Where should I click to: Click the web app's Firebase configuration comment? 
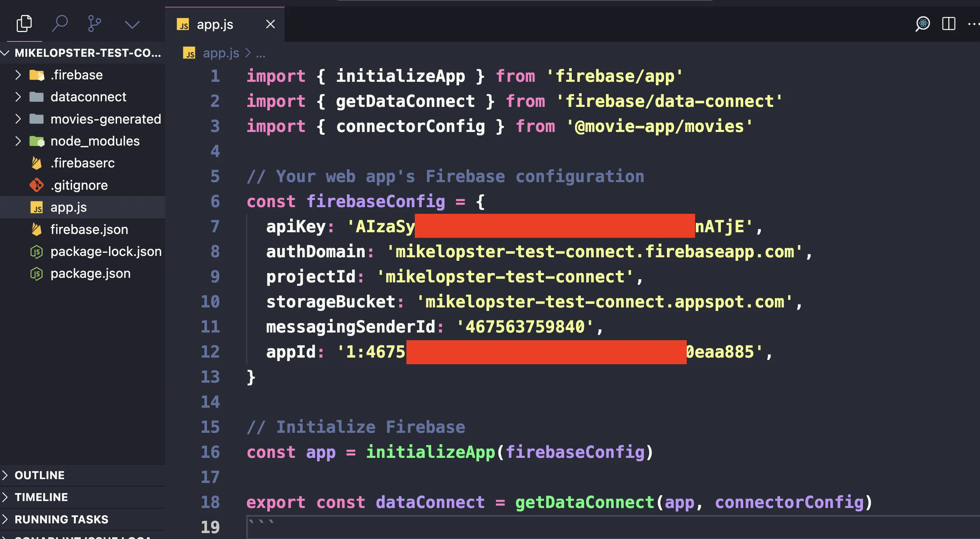tap(445, 176)
